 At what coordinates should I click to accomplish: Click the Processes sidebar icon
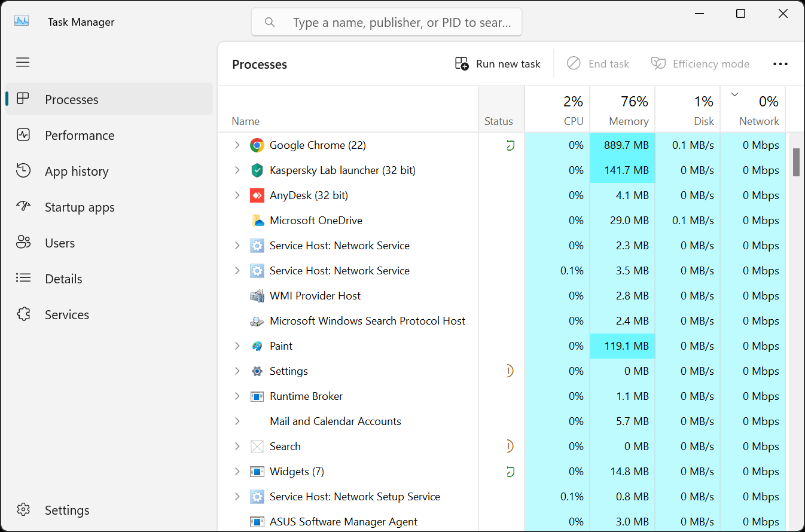click(x=23, y=99)
